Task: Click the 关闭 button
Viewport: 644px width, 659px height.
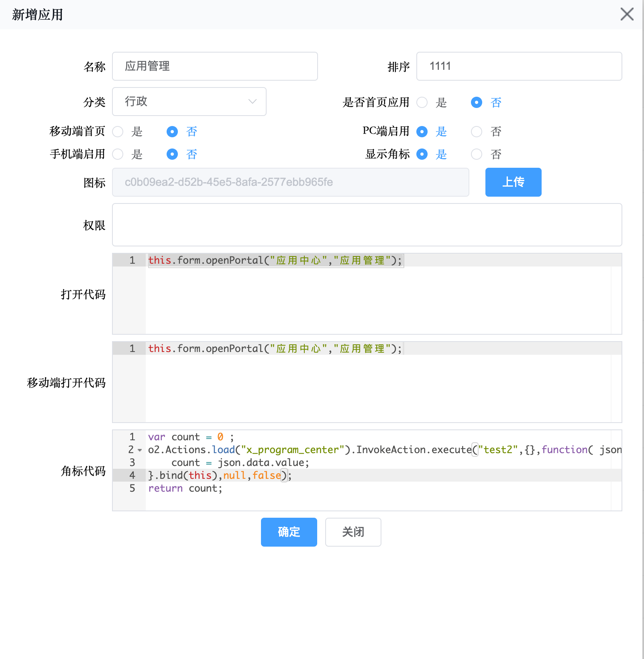Action: (353, 532)
